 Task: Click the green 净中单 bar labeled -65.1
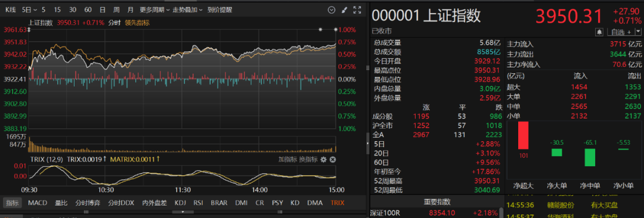pos(590,157)
